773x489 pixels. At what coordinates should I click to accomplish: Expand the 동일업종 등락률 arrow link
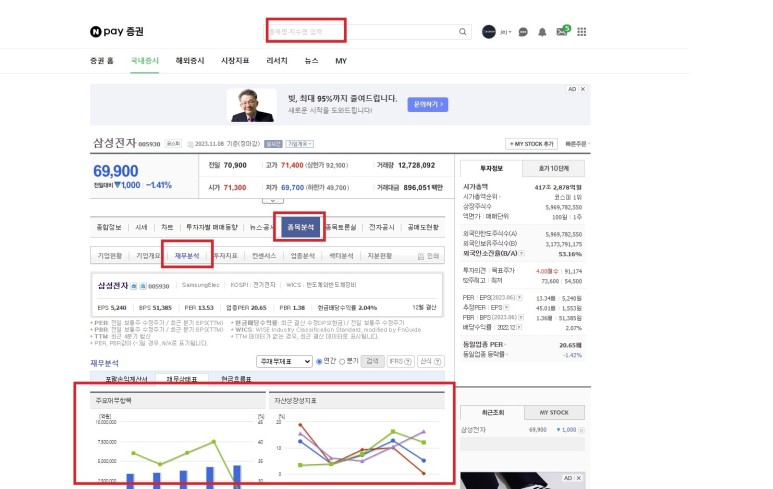pyautogui.click(x=485, y=354)
